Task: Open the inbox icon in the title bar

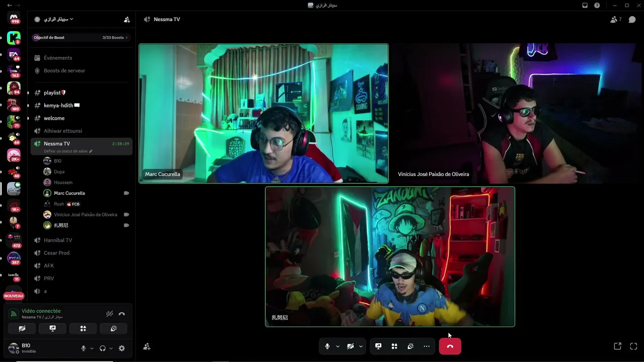Action: (x=585, y=5)
